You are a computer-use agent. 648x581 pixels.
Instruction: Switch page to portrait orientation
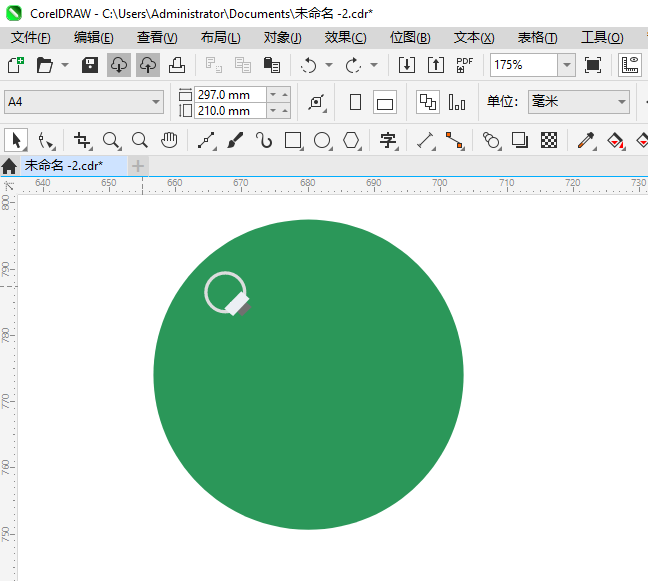(355, 102)
